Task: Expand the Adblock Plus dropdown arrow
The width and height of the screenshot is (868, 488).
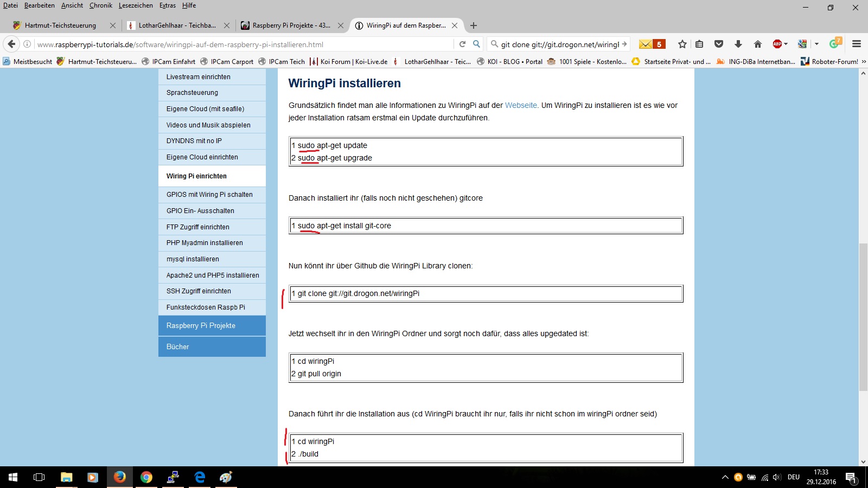Action: point(786,44)
